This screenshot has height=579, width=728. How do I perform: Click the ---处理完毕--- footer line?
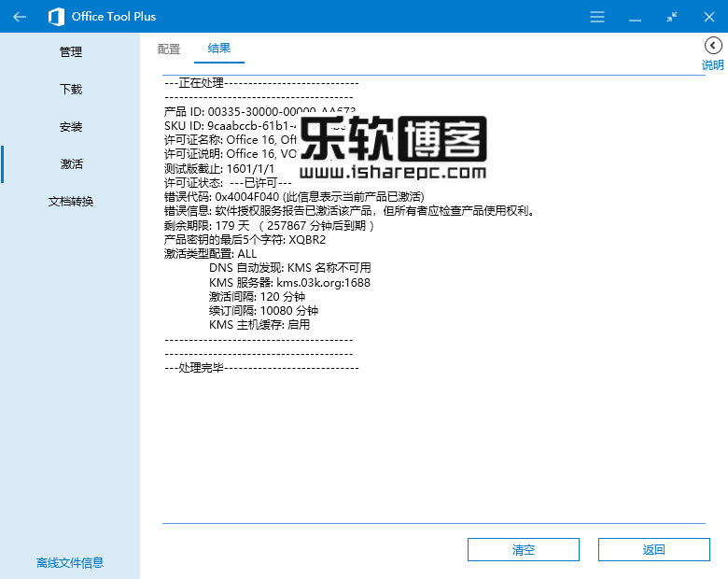coord(261,368)
